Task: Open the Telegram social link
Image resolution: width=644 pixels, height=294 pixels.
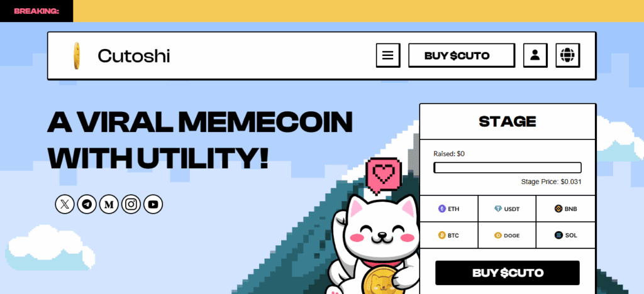Action: [x=87, y=204]
